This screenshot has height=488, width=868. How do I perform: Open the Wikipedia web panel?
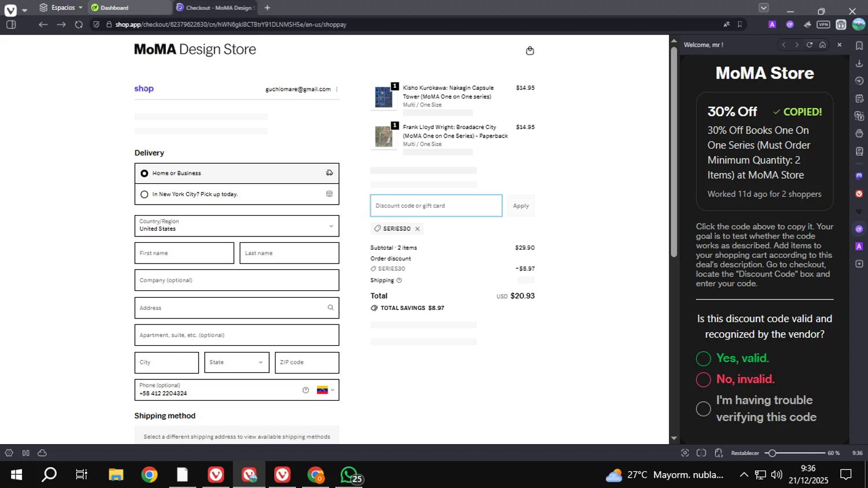(x=859, y=211)
